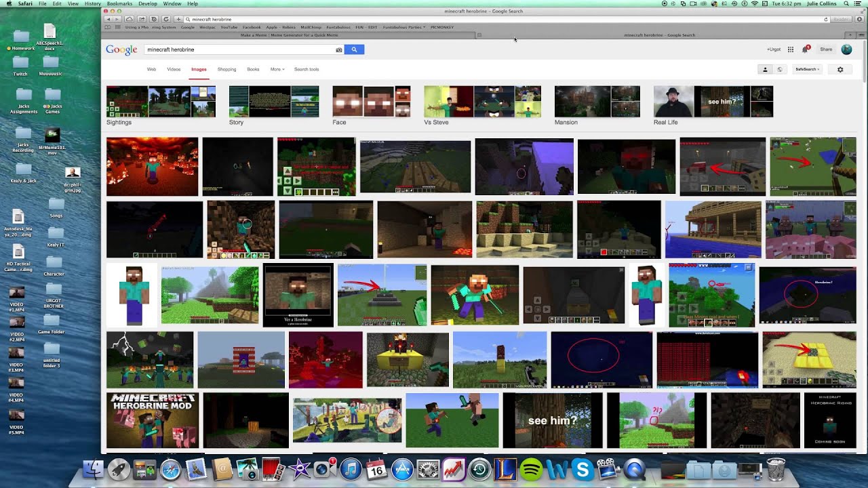The width and height of the screenshot is (868, 488).
Task: Open the YouTube bookmark
Action: pyautogui.click(x=229, y=27)
